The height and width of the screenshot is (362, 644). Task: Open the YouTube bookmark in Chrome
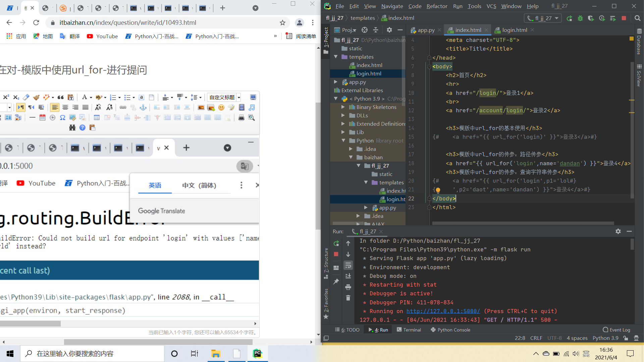(x=102, y=36)
